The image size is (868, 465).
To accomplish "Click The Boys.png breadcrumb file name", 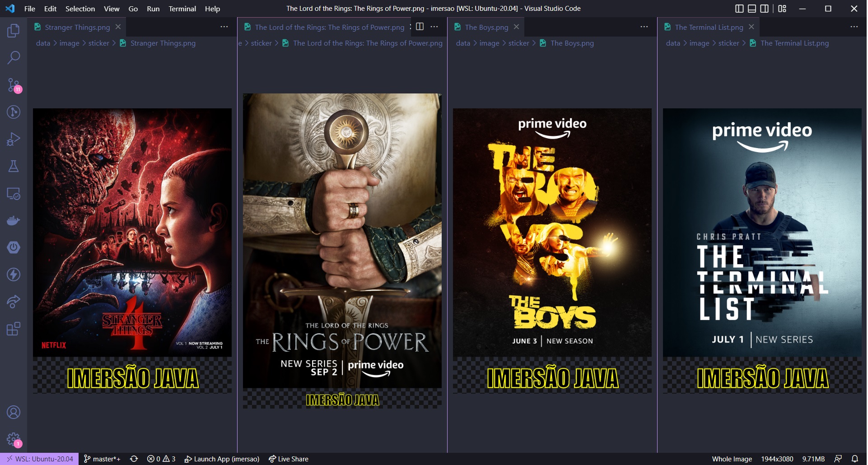I will 572,43.
